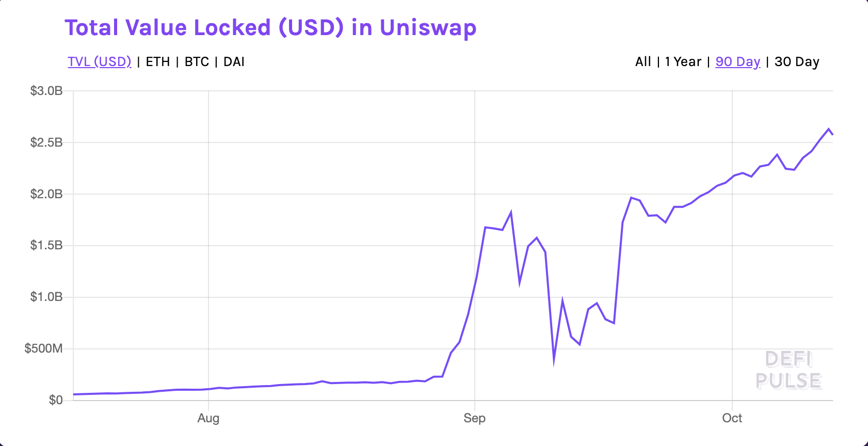
Task: Select the 1 Year time range
Action: tap(683, 62)
